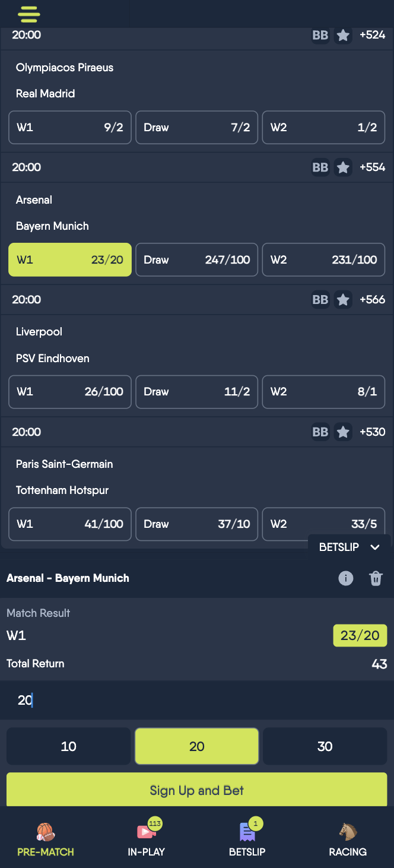The image size is (394, 868).
Task: Open bet info for Arsenal - Bayern Munich
Action: pos(346,578)
